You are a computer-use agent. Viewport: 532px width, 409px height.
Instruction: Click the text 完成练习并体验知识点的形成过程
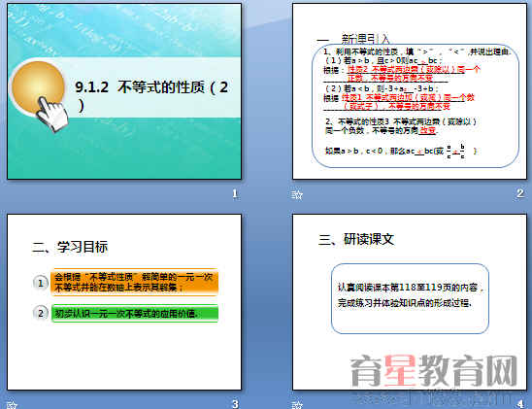pos(405,302)
